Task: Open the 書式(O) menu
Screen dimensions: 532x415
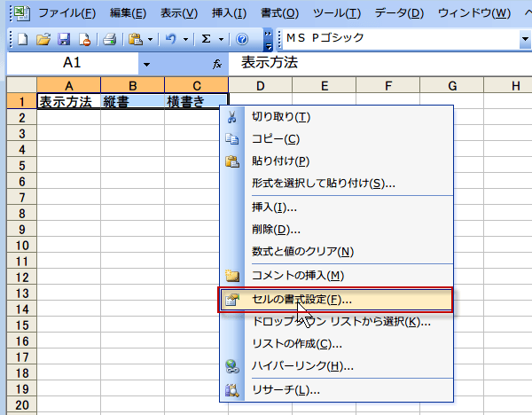Action: point(279,13)
